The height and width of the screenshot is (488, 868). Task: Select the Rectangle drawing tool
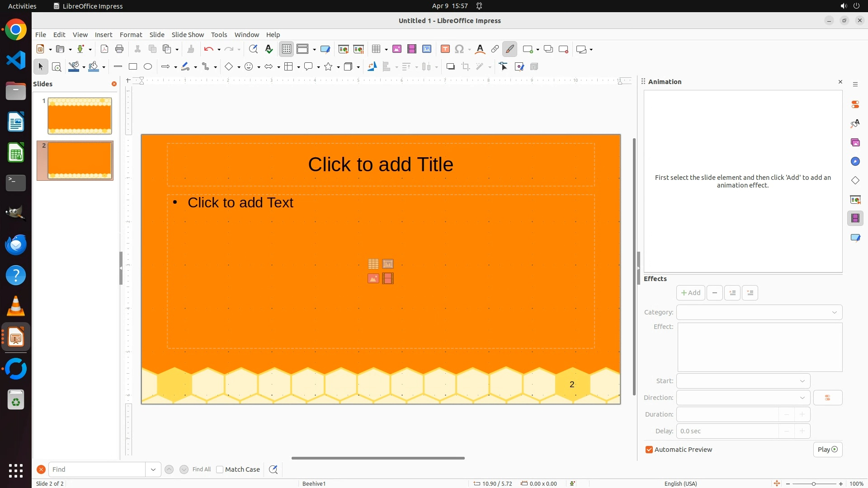[133, 67]
